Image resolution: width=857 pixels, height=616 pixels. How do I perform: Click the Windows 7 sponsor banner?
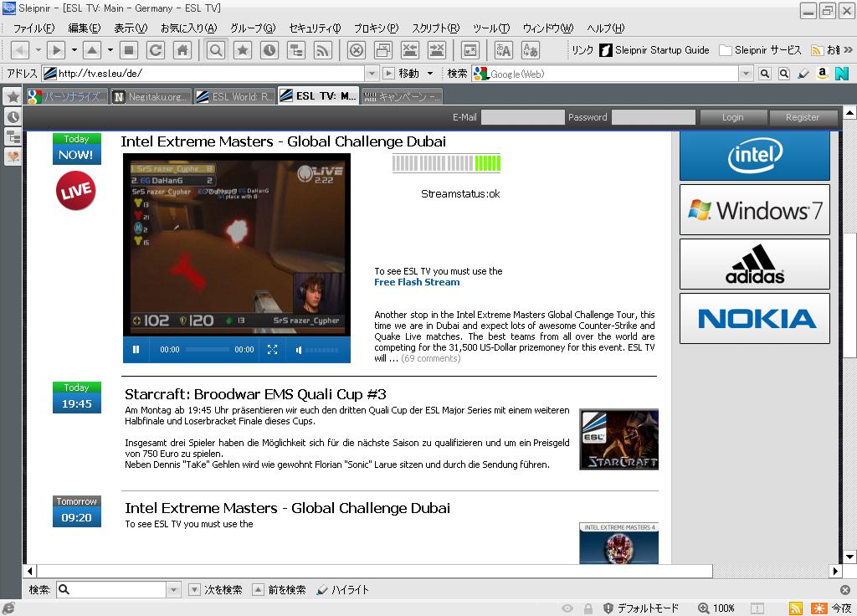point(755,210)
